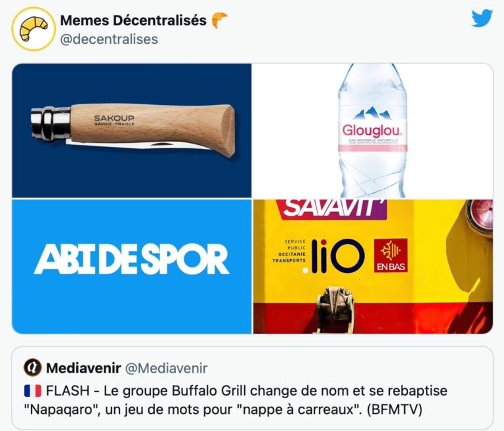Click the mountain logo on Glouglou bottle
This screenshot has width=504, height=431.
[x=373, y=113]
